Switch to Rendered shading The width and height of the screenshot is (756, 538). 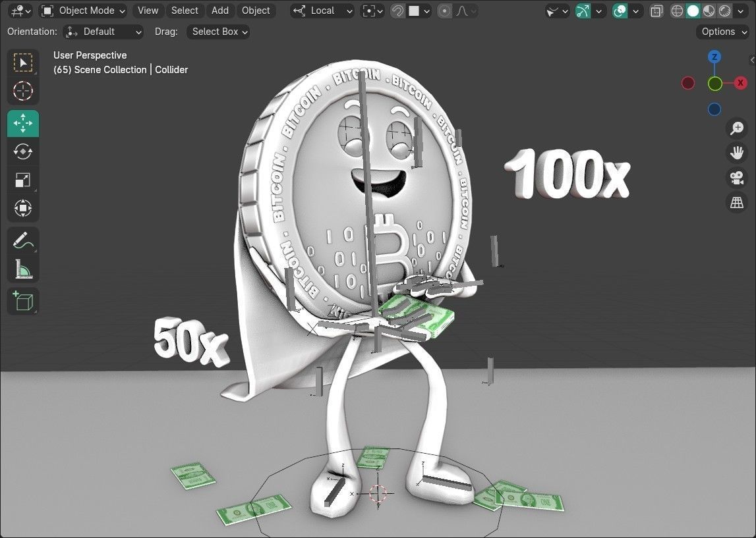(x=724, y=11)
